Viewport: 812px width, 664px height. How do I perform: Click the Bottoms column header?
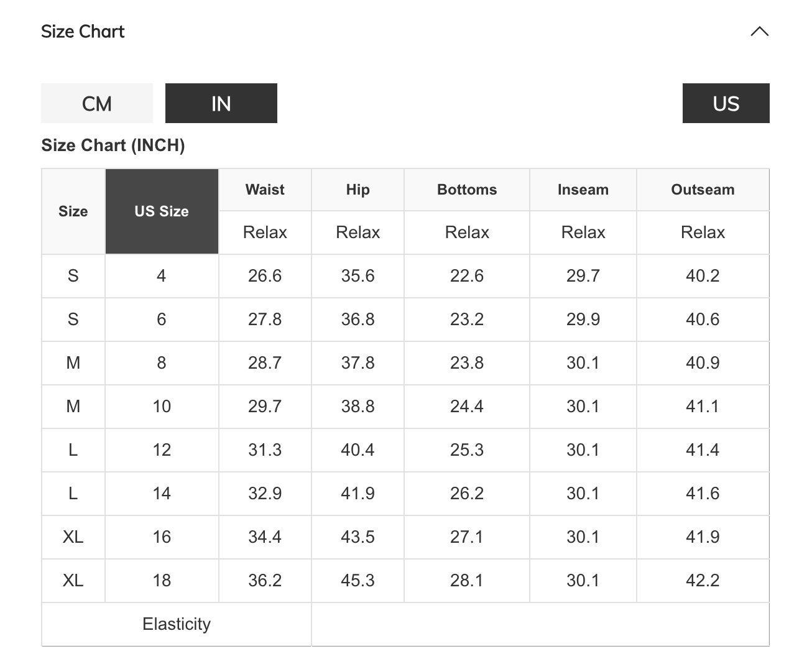[467, 190]
